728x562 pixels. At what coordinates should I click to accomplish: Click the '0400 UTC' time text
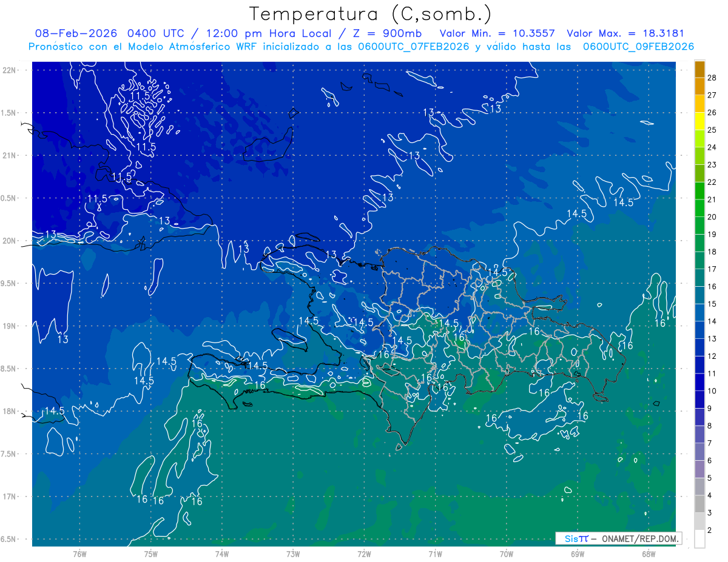(157, 33)
